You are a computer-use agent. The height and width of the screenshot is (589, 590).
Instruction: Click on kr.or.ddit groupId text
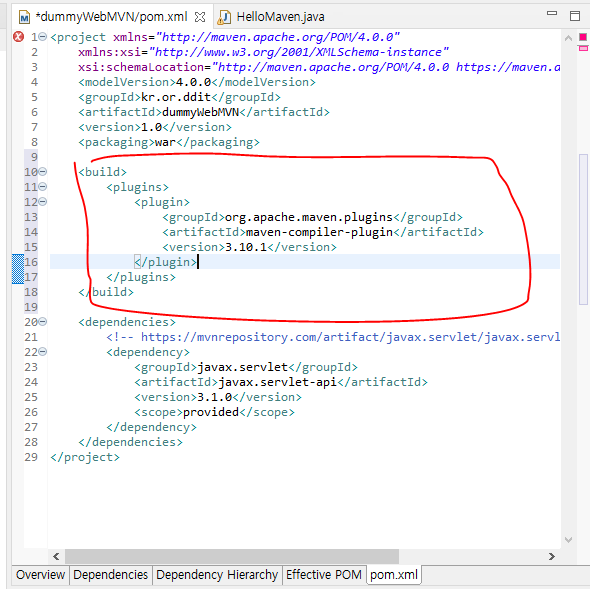coord(176,97)
